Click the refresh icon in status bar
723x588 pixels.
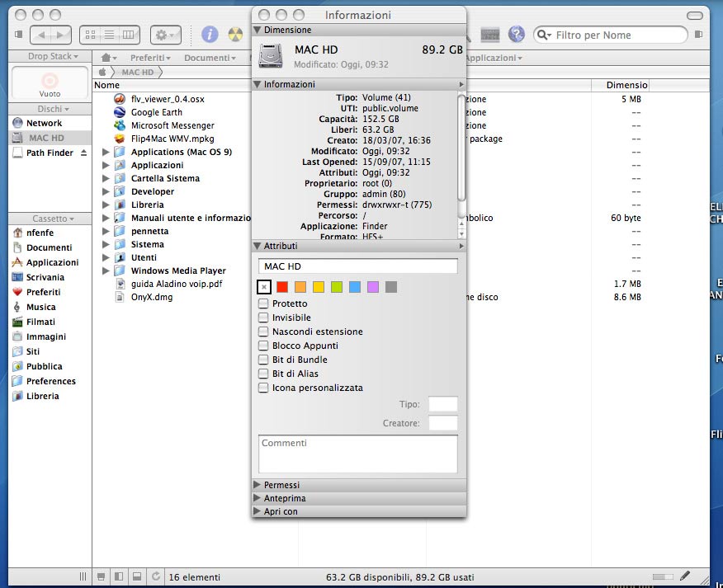(x=156, y=576)
